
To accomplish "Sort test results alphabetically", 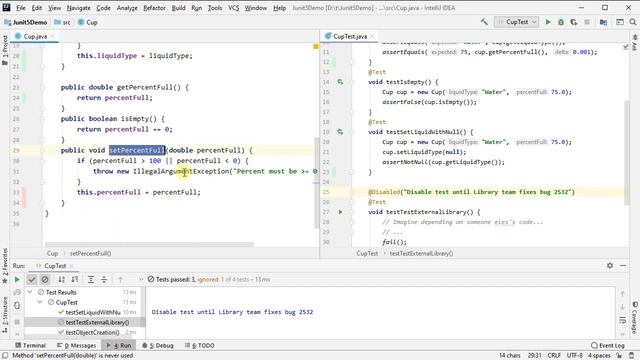I will tap(61, 280).
